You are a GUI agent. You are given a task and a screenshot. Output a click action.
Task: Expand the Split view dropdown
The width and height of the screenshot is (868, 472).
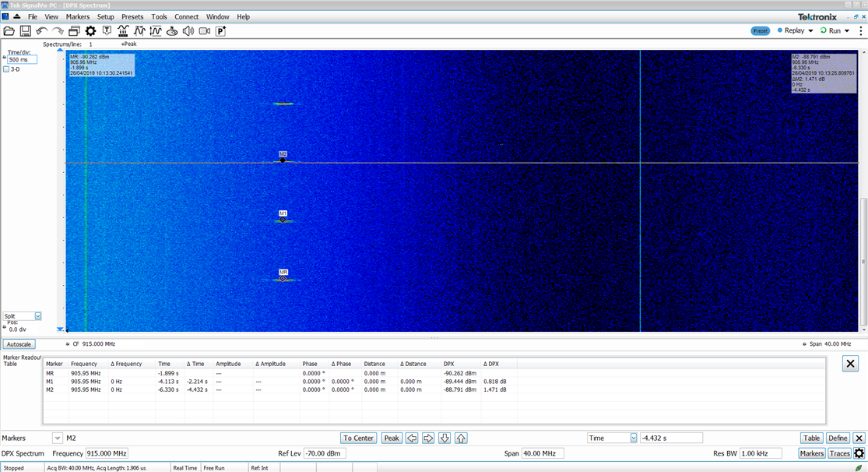tap(37, 316)
